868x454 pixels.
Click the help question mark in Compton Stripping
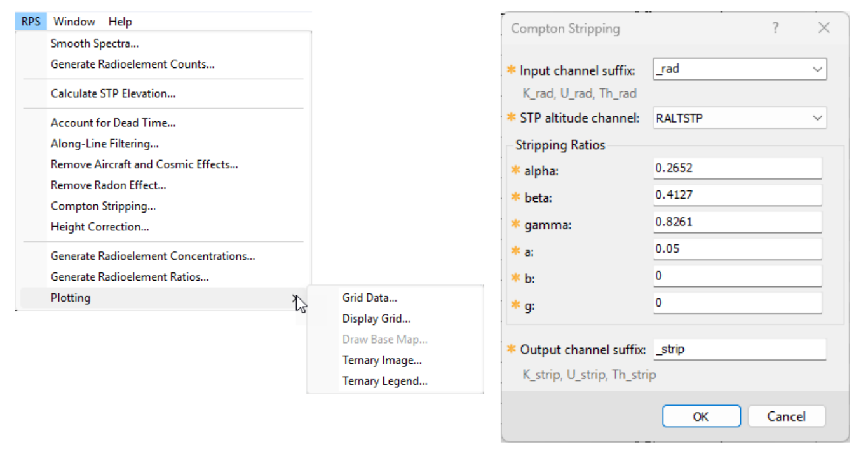coord(775,28)
